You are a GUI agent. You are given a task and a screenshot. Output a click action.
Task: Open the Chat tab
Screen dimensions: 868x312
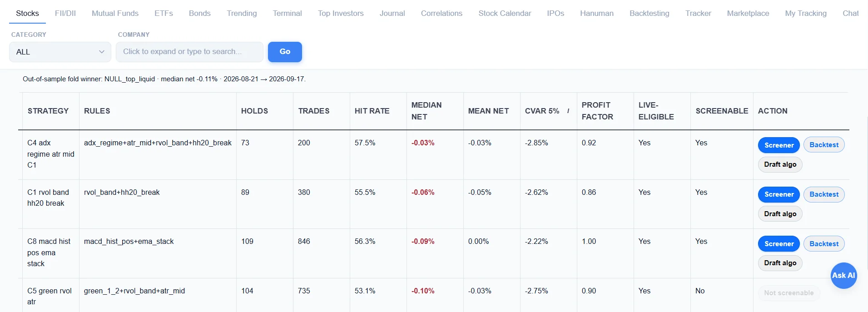point(851,13)
